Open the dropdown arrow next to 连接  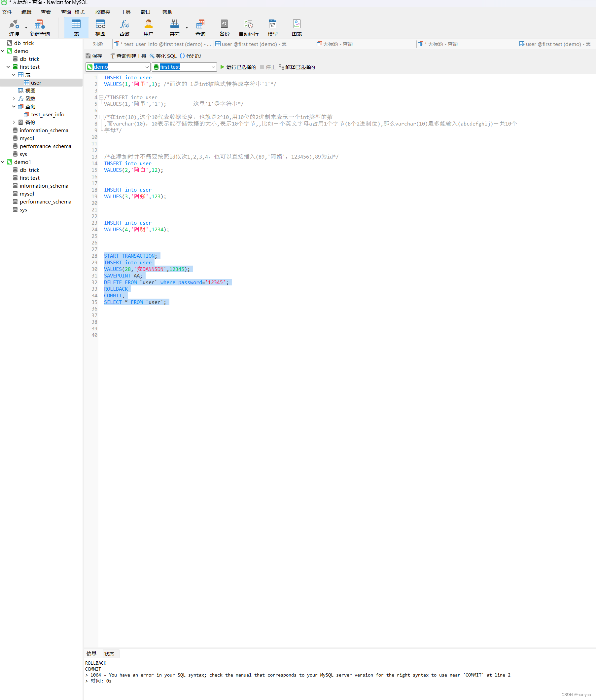(x=26, y=28)
